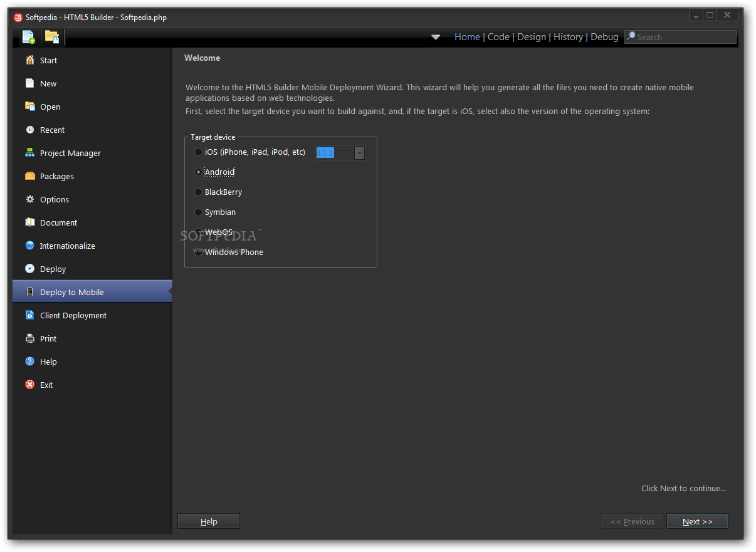
Task: Click the Print printer icon
Action: click(x=29, y=338)
